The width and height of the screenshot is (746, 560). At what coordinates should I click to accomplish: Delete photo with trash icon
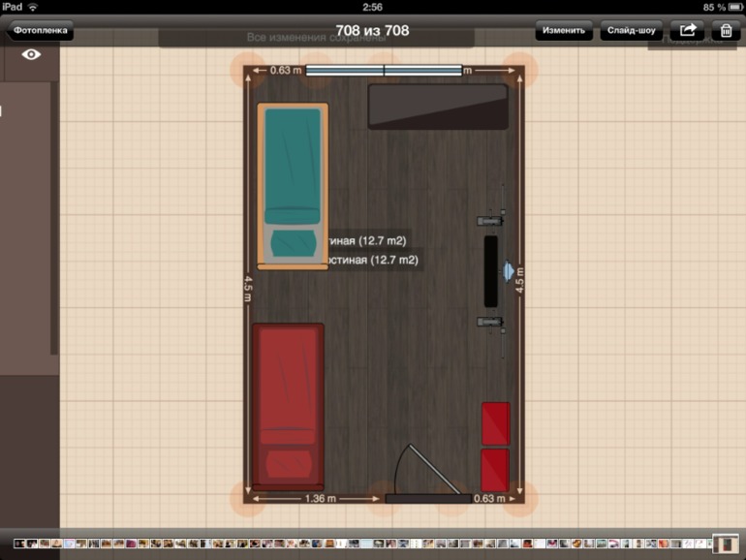coord(726,31)
